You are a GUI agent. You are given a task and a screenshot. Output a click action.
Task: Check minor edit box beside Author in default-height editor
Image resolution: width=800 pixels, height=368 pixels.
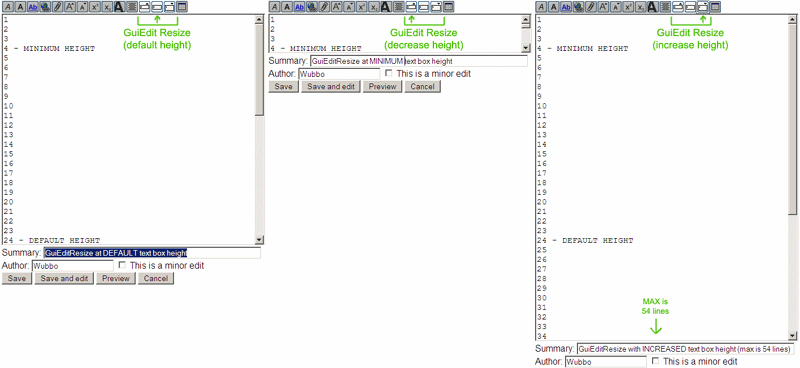122,265
